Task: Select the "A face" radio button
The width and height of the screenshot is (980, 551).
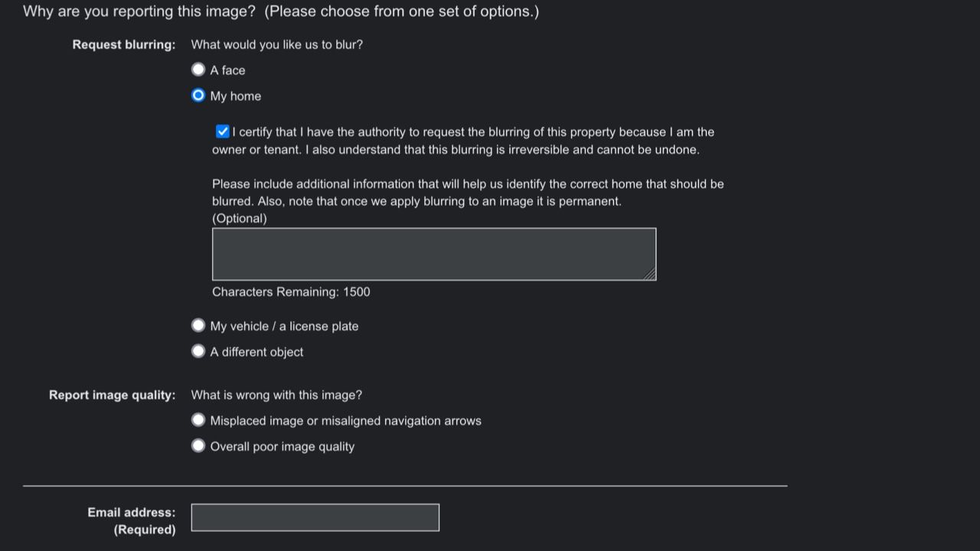Action: (198, 70)
